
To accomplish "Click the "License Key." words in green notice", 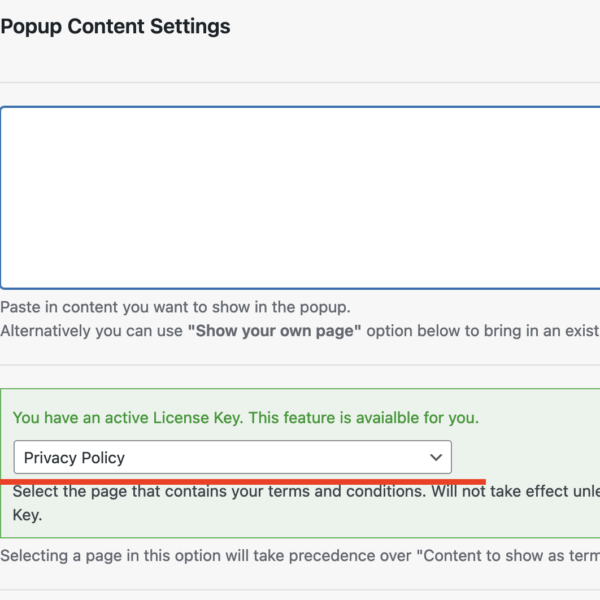I will click(x=198, y=418).
